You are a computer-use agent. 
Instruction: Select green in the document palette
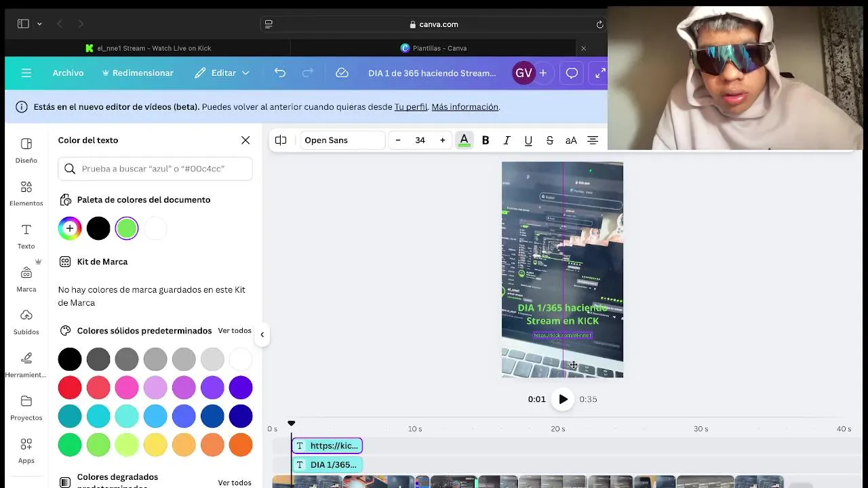(x=127, y=228)
